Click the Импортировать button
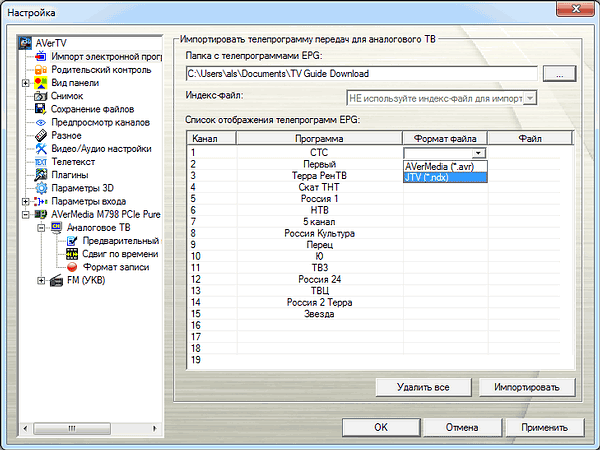The height and width of the screenshot is (450, 600). click(x=527, y=387)
